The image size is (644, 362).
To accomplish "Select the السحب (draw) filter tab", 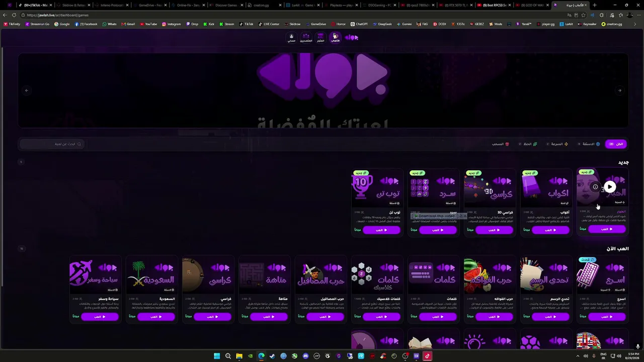I will [500, 144].
